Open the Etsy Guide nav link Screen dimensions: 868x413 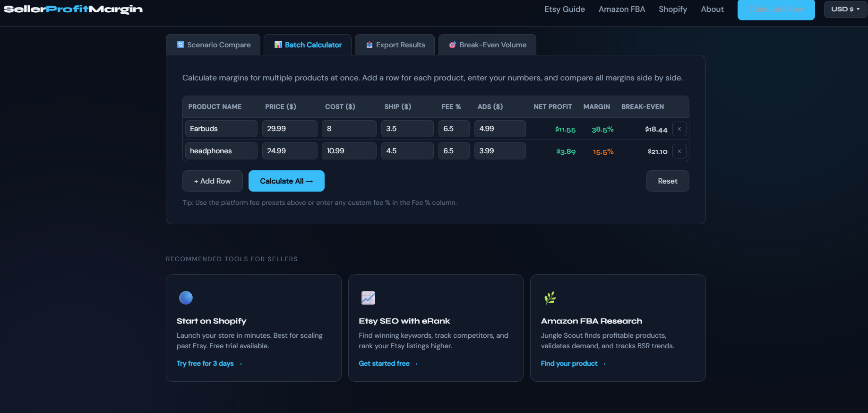click(x=564, y=9)
